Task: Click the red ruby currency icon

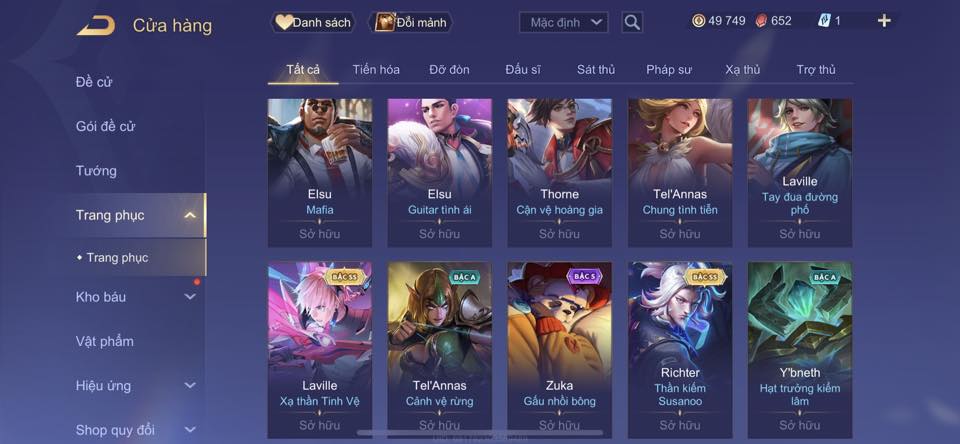Action: (760, 21)
